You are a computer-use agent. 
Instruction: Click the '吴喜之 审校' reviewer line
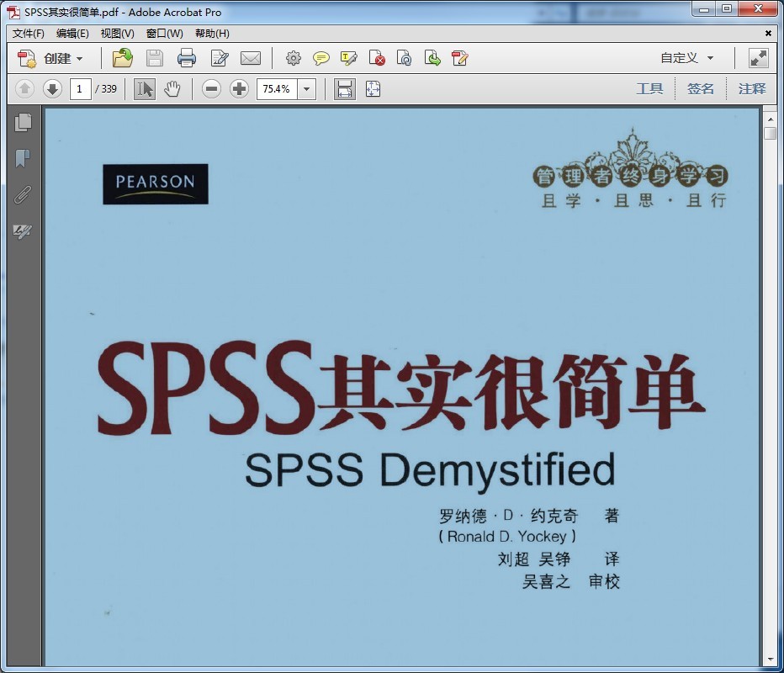[571, 581]
